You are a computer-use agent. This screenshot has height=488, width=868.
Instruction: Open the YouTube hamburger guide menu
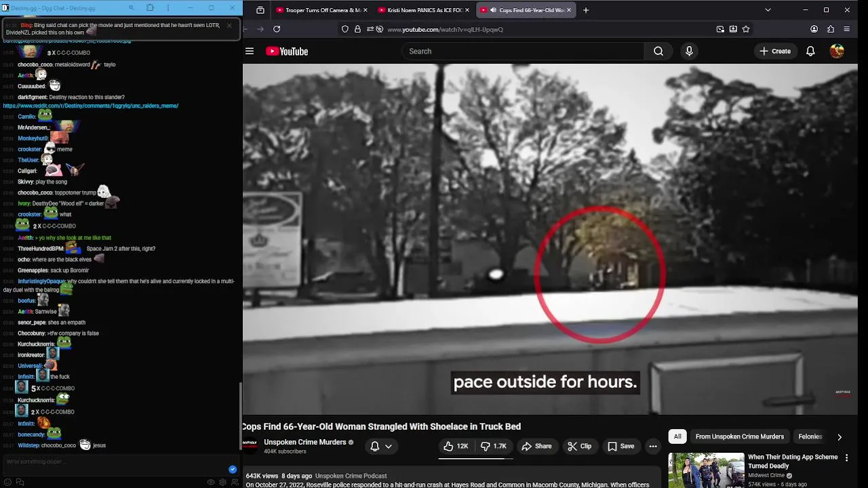[x=250, y=52]
